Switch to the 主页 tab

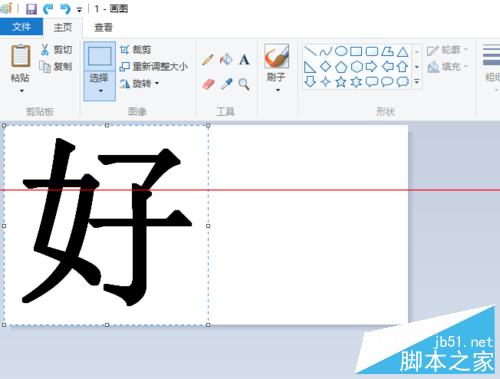tap(63, 27)
